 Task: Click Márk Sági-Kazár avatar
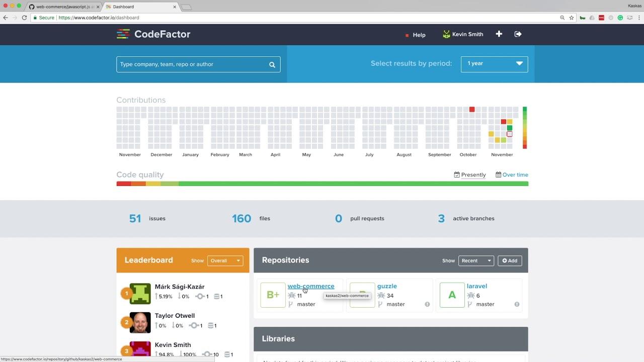(x=140, y=294)
